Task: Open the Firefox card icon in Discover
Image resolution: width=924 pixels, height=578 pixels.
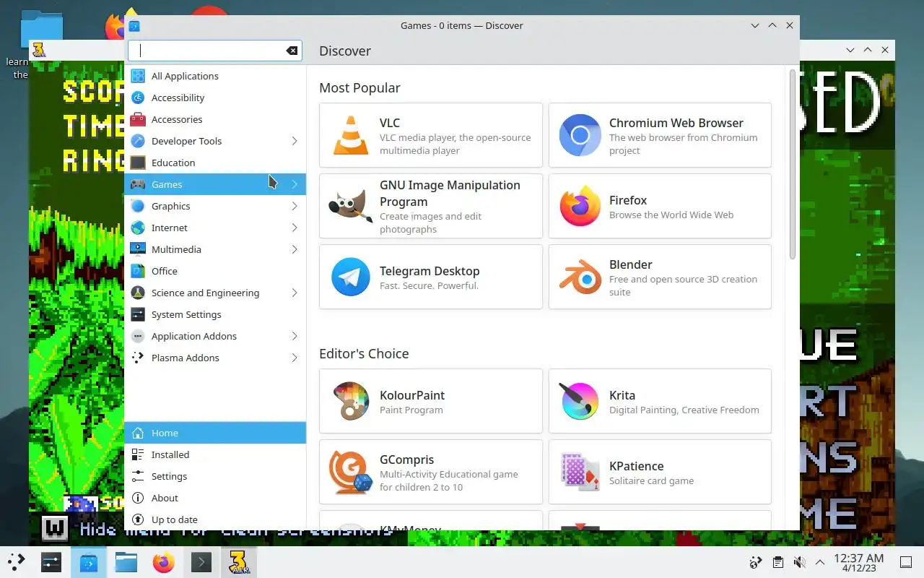Action: [x=580, y=206]
